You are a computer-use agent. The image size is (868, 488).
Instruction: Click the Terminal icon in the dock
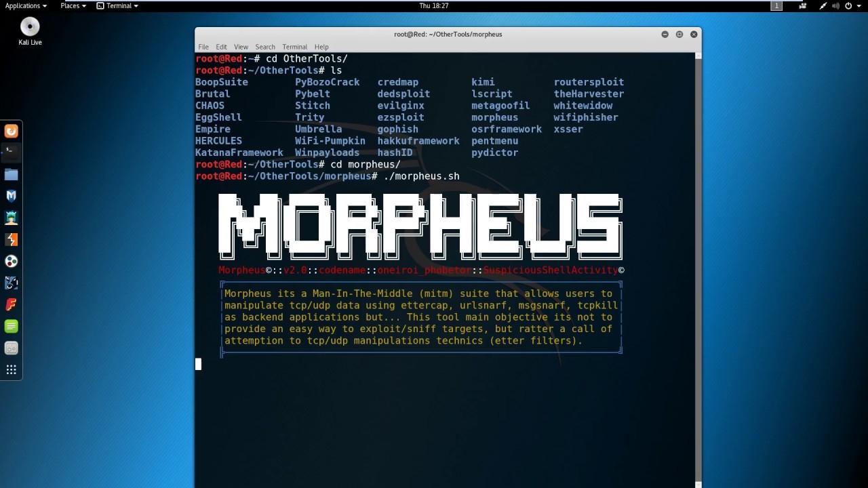coord(11,152)
